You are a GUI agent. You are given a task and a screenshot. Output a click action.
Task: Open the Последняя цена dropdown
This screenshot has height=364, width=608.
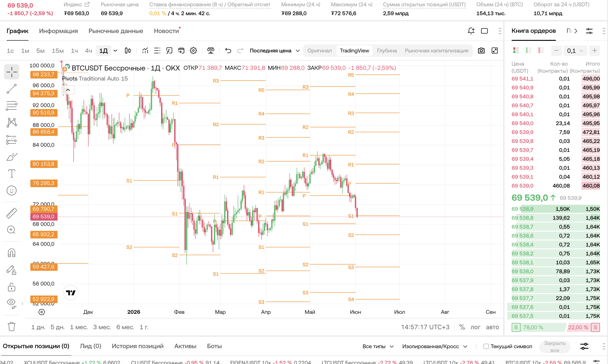point(275,51)
